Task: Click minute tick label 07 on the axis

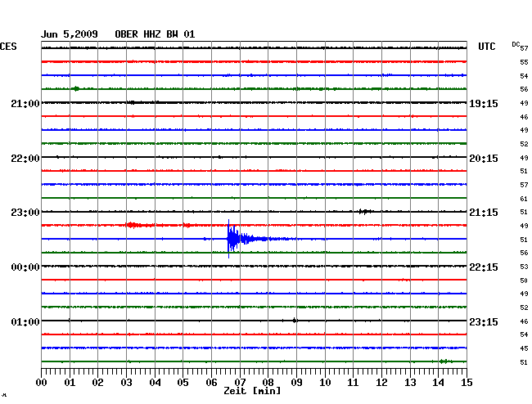Action: point(240,382)
